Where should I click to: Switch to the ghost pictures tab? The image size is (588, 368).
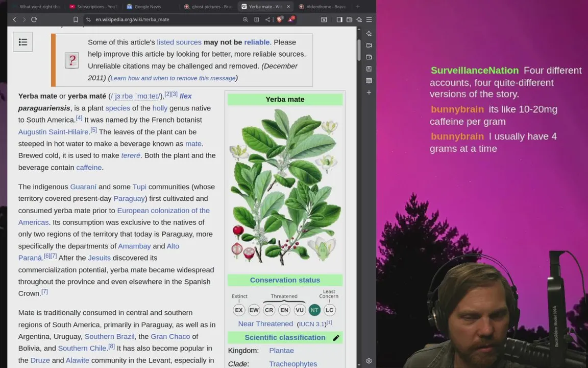[x=208, y=7]
